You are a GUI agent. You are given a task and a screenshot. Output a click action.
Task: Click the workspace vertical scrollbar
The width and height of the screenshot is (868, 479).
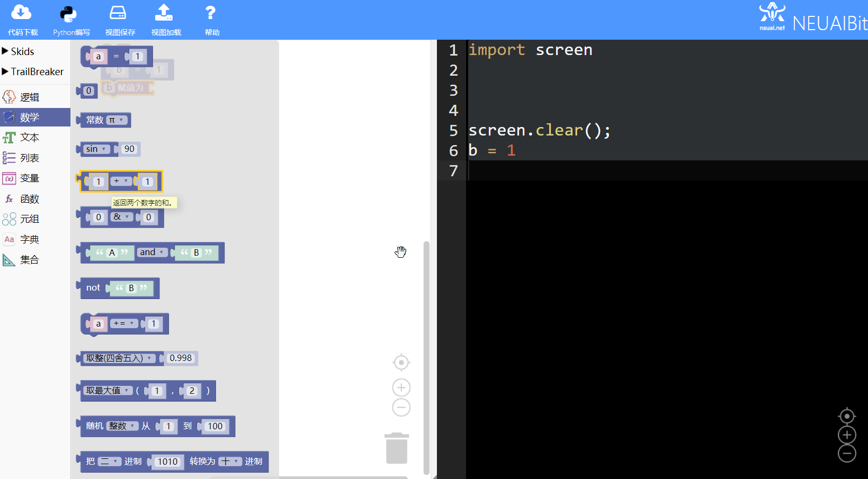426,358
